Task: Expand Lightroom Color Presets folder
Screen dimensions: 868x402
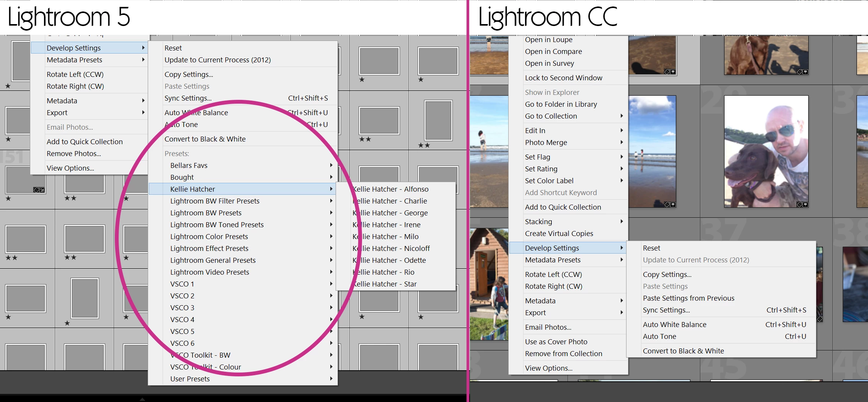Action: [243, 236]
